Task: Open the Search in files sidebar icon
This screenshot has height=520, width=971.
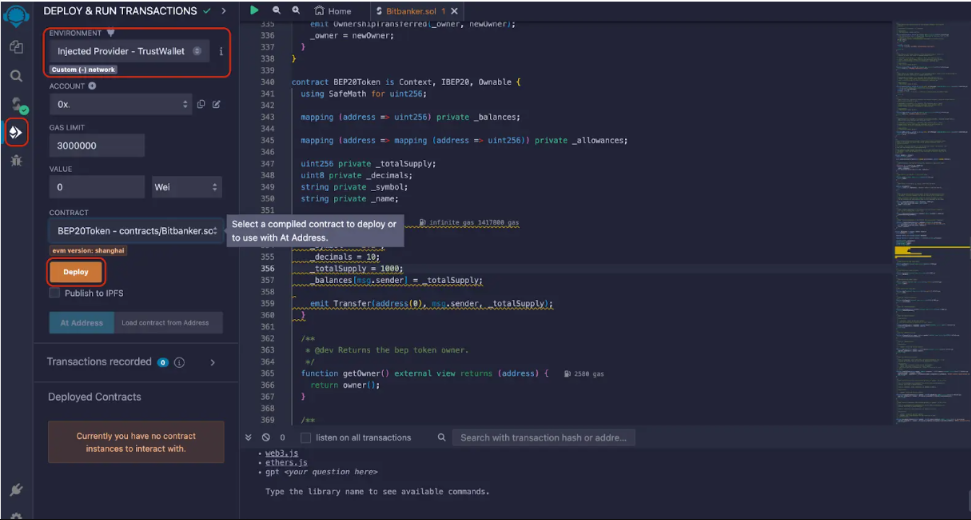Action: point(16,76)
